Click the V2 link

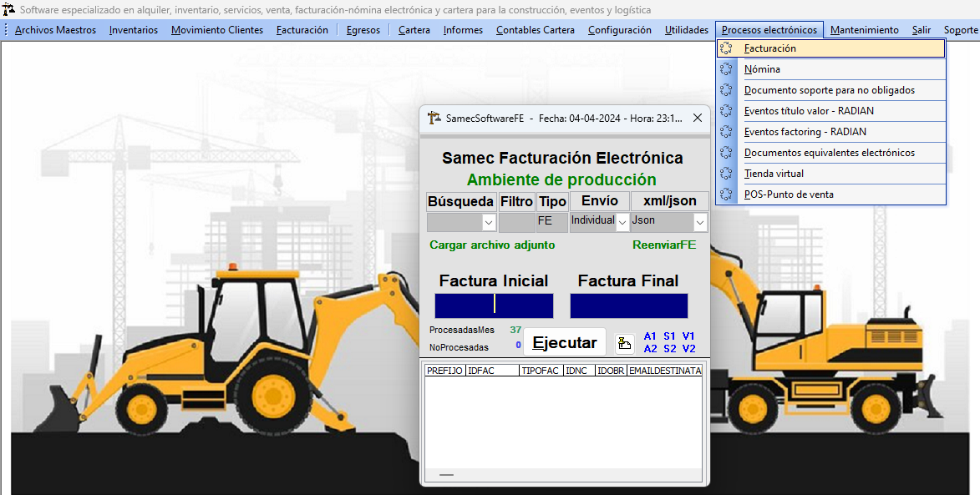click(688, 349)
